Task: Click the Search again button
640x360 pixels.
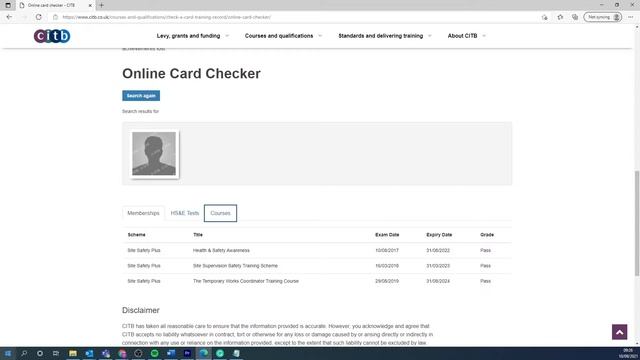Action: tap(141, 96)
